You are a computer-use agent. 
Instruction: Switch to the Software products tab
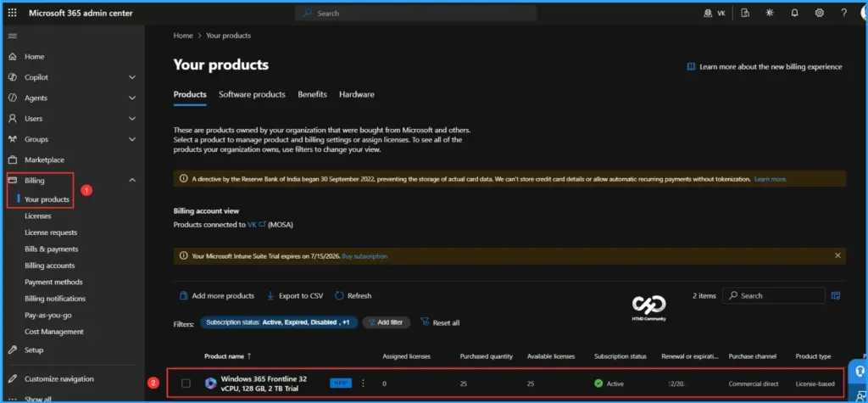tap(252, 94)
